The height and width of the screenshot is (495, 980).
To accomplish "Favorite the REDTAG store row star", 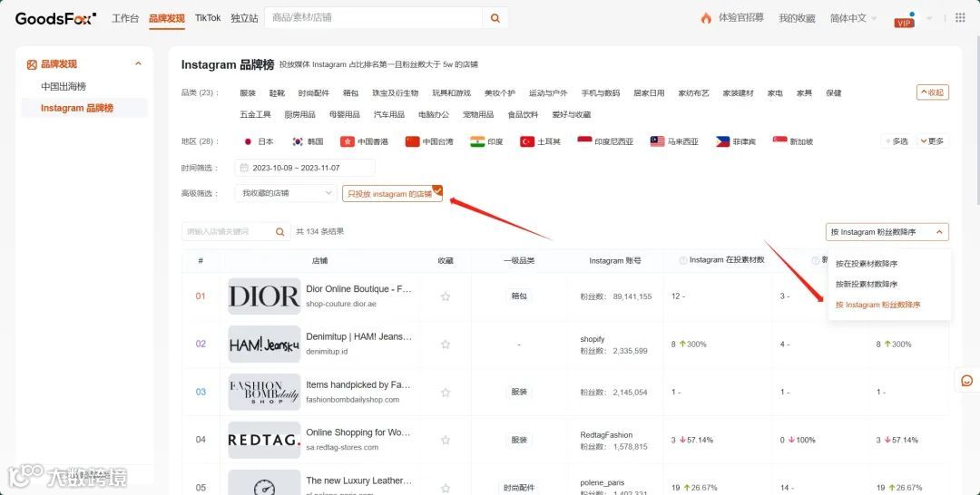I will tap(445, 440).
